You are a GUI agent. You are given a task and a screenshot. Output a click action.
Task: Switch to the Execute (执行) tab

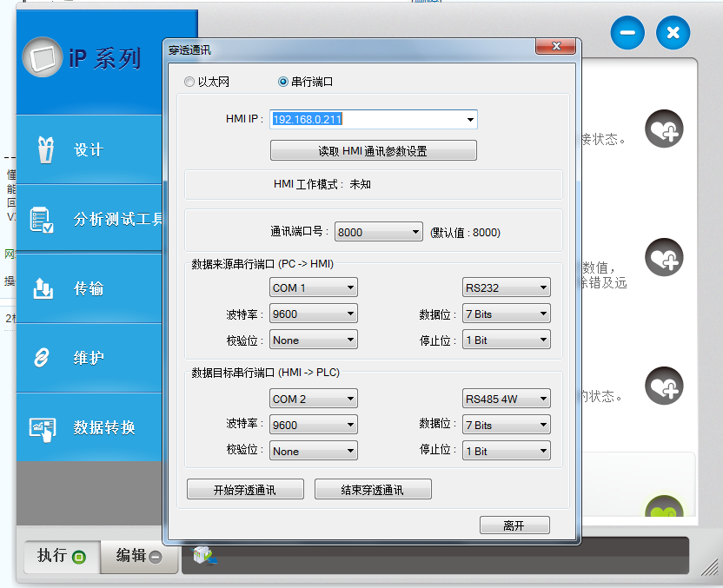pyautogui.click(x=57, y=556)
